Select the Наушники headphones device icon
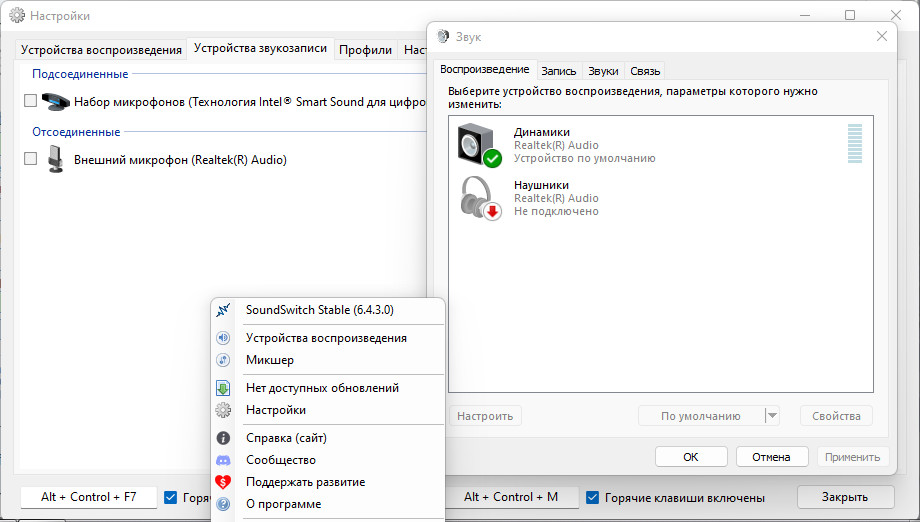Image resolution: width=920 pixels, height=522 pixels. [x=480, y=198]
